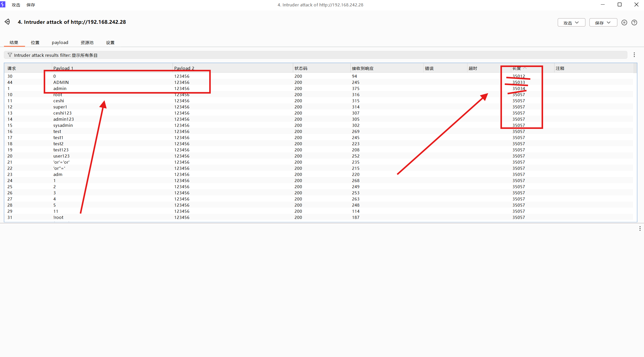Open the 位置 tab
The width and height of the screenshot is (644, 357).
tap(35, 42)
